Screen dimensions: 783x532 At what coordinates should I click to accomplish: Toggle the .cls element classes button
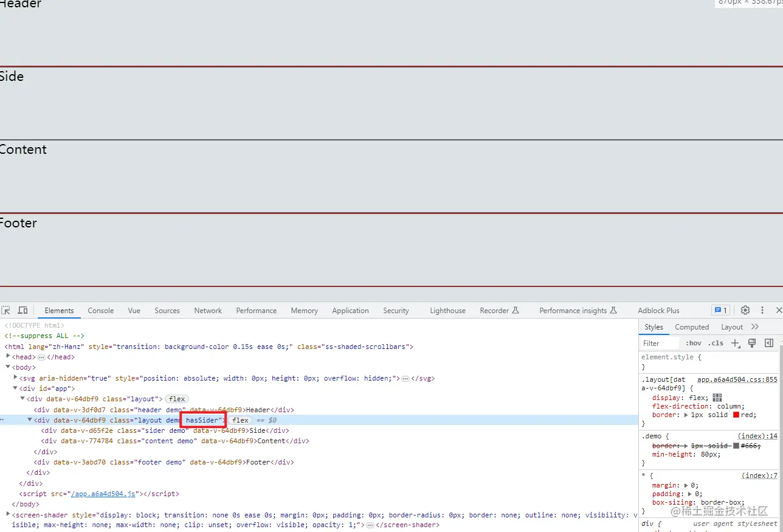point(716,343)
